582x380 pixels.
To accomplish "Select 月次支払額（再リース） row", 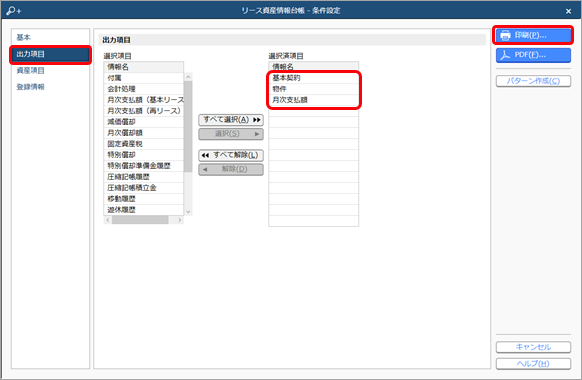I will tap(144, 111).
